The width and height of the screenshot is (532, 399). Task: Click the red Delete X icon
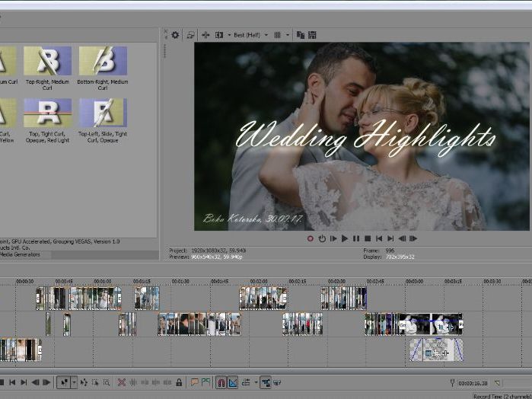click(x=122, y=383)
